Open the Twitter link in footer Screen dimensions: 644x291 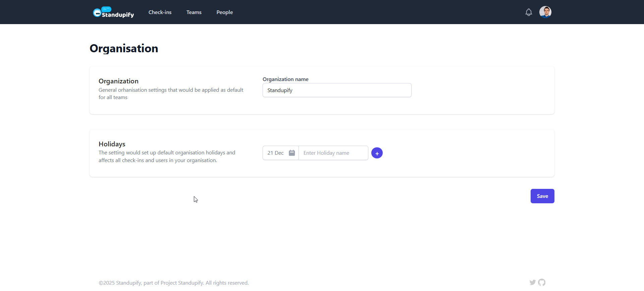tap(533, 282)
